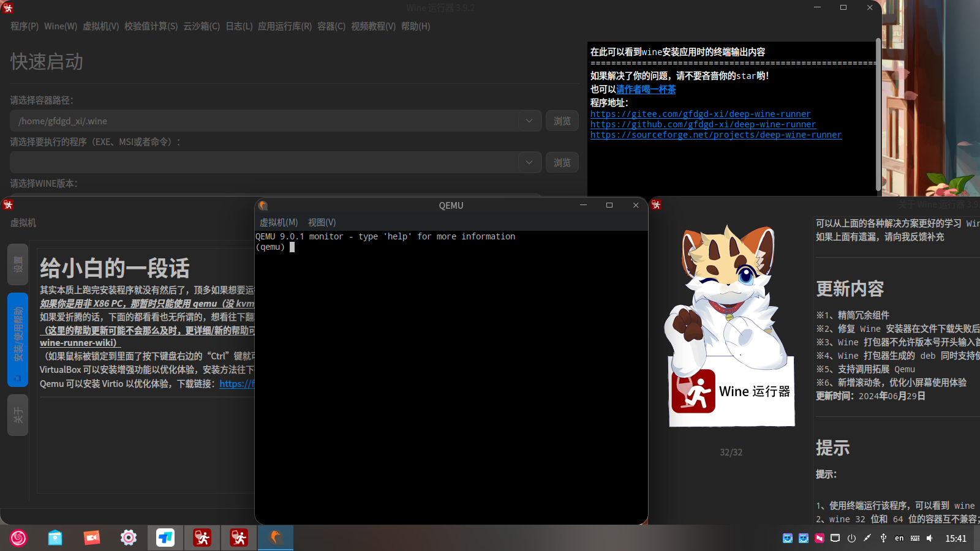
Task: Open 视频教程(V) menu
Action: pos(373,26)
